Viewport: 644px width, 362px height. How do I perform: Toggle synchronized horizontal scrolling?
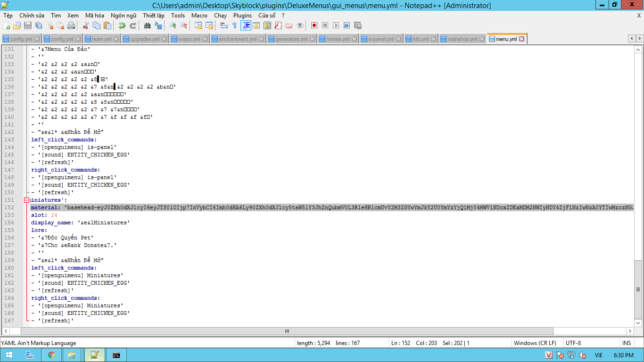coord(209,25)
